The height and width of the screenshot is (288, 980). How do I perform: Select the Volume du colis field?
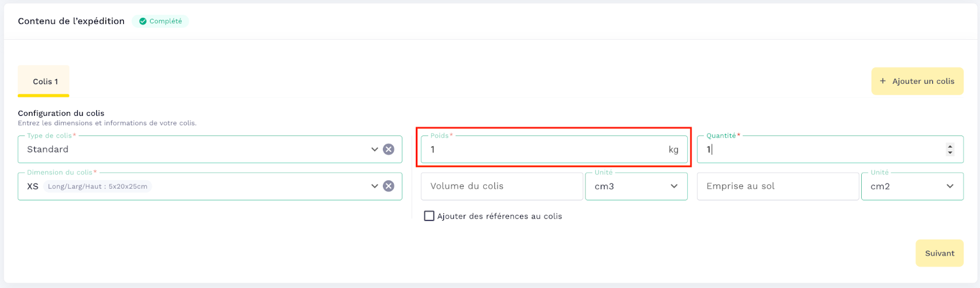501,186
